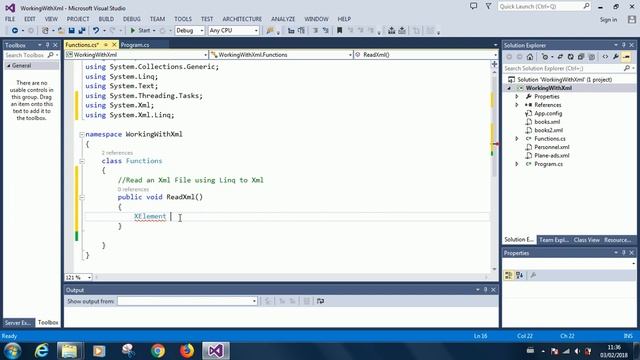Switch to Class View panel tab
This screenshot has width=640, height=360.
[587, 240]
